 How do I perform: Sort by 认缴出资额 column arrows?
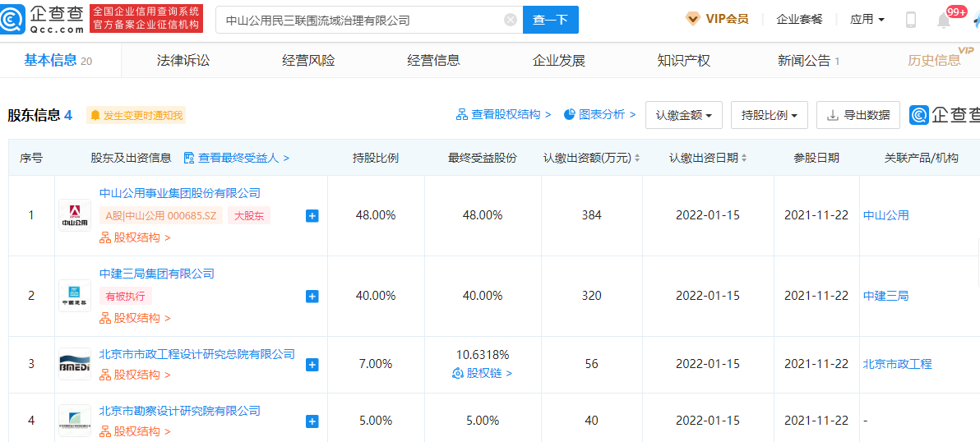click(637, 159)
